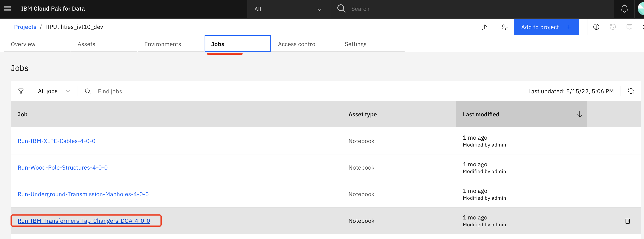This screenshot has height=239, width=644.
Task: Click the add collaborator icon
Action: pos(505,27)
